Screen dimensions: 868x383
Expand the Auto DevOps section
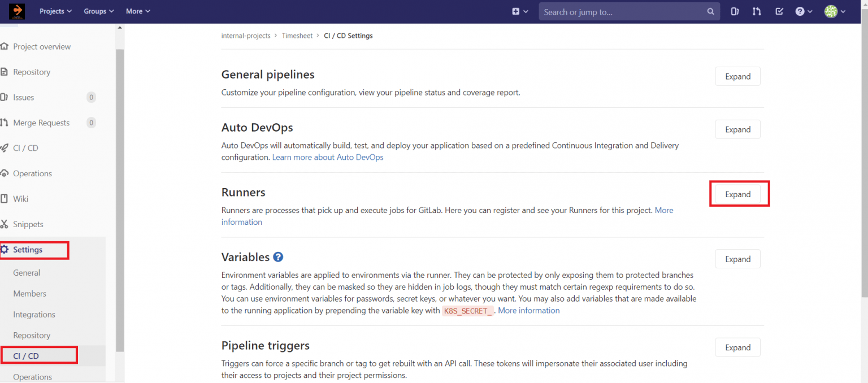coord(737,129)
